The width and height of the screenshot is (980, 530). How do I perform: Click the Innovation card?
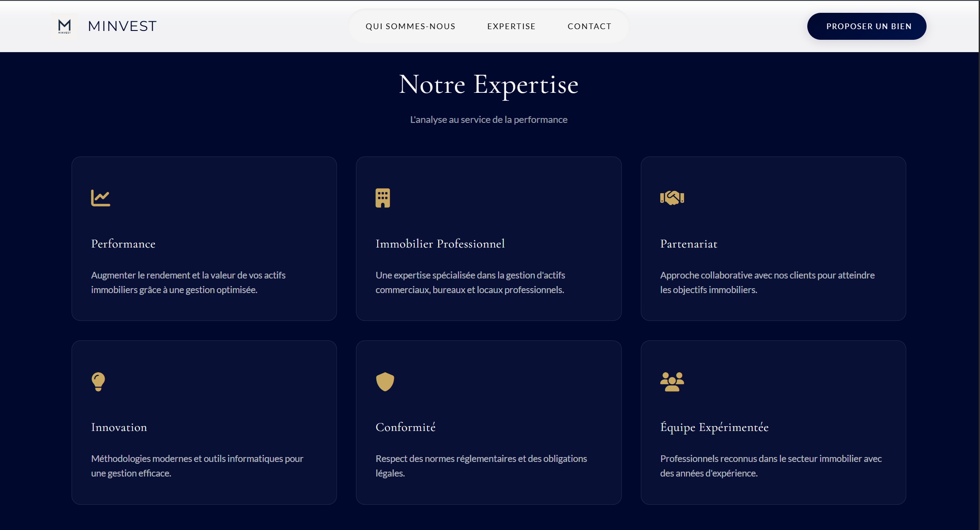point(204,422)
